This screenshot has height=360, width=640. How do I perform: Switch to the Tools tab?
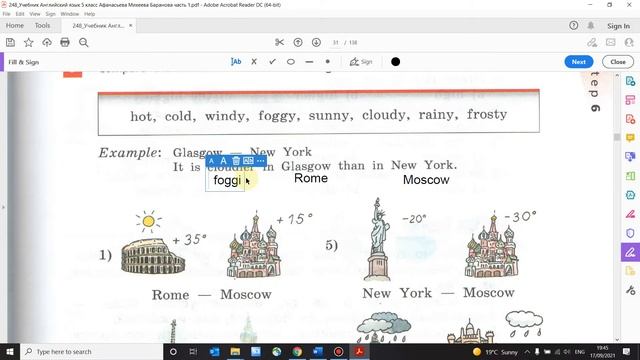coord(42,25)
